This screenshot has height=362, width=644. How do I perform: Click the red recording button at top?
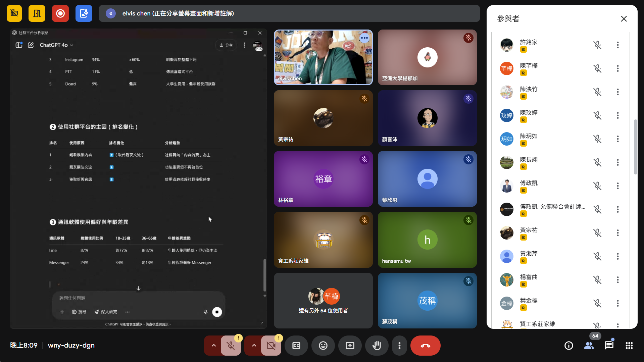coord(60,13)
